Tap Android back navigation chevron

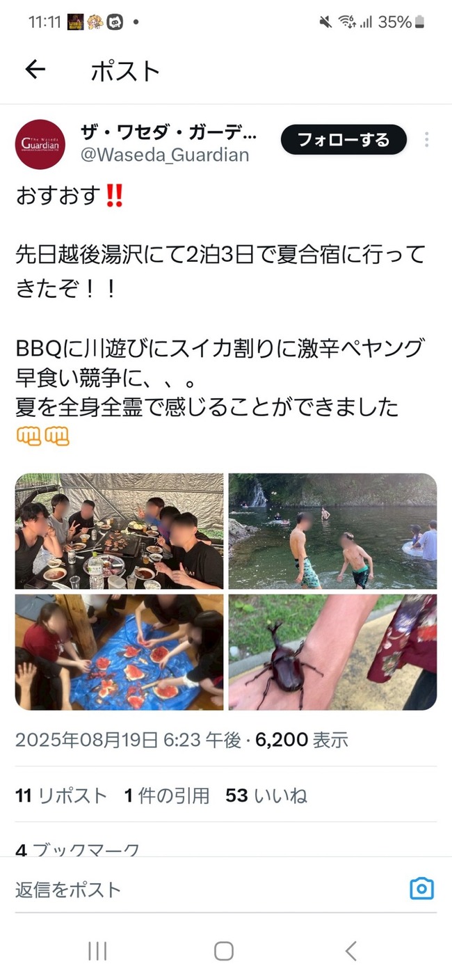pos(350,951)
